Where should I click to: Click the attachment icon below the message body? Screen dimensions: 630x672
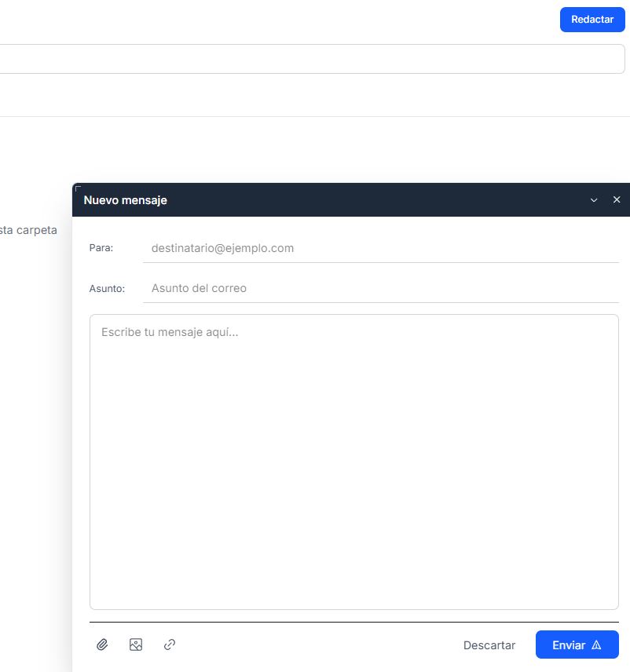pos(102,645)
